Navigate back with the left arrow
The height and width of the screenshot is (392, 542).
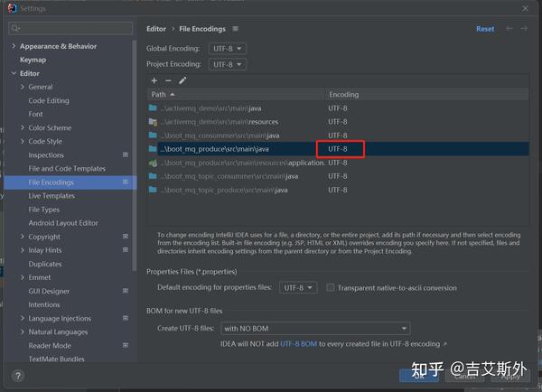[509, 29]
